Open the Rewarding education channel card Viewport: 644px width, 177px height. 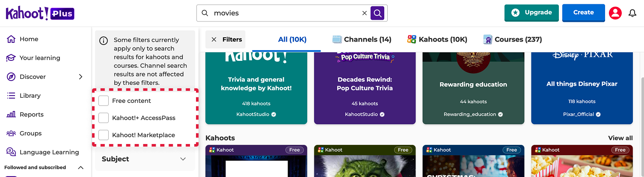(x=473, y=88)
